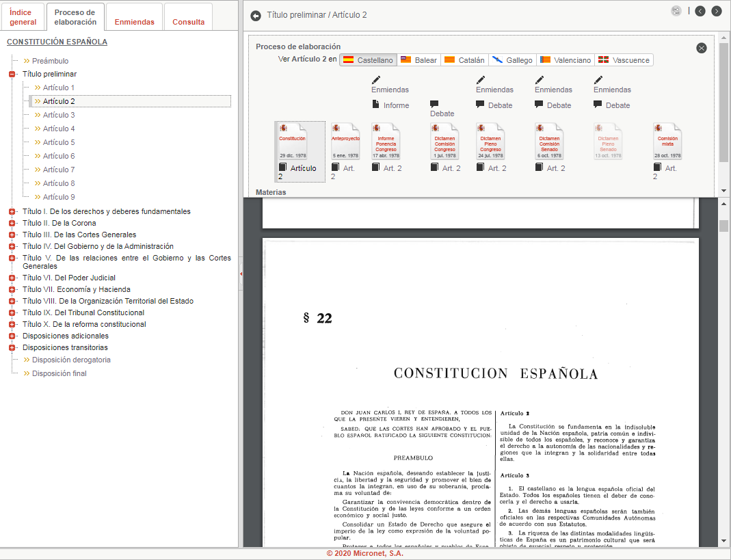
Task: Open Debate for Dictamen Comisión Congreso
Action: pyautogui.click(x=442, y=109)
